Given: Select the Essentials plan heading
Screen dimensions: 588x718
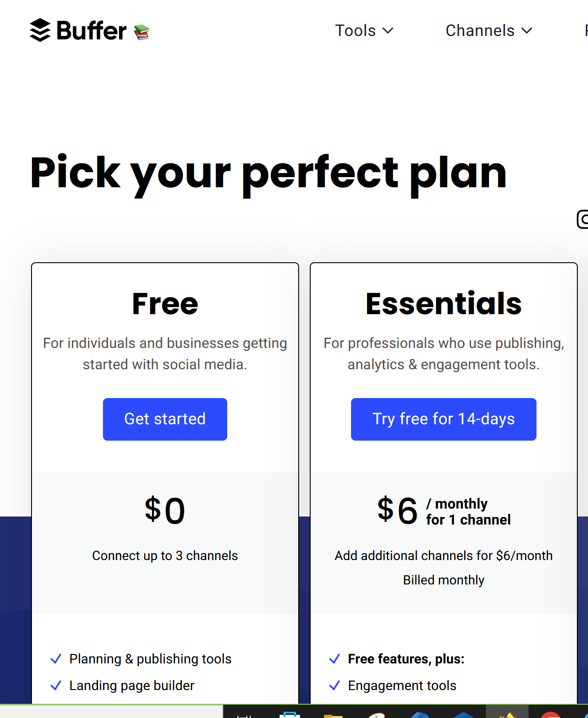Looking at the screenshot, I should click(x=444, y=304).
